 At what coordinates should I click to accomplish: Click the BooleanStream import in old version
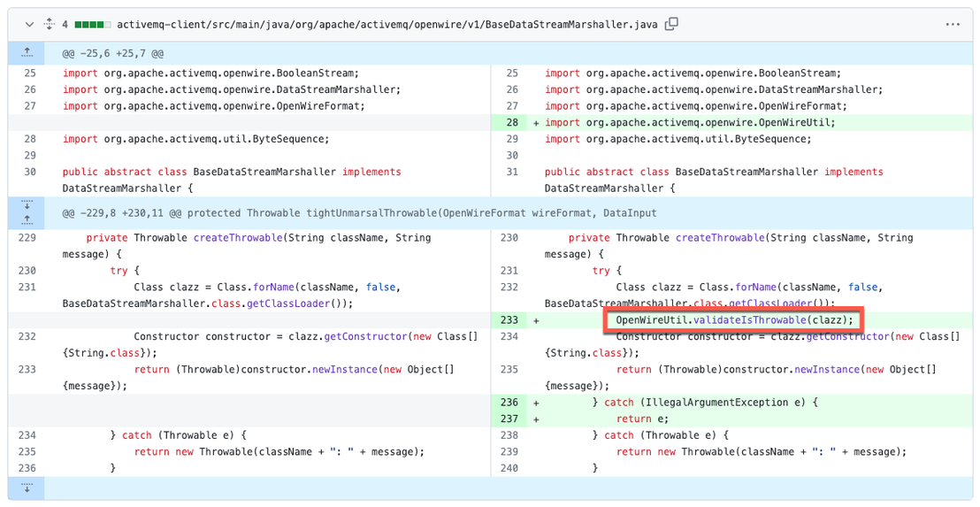tap(211, 73)
